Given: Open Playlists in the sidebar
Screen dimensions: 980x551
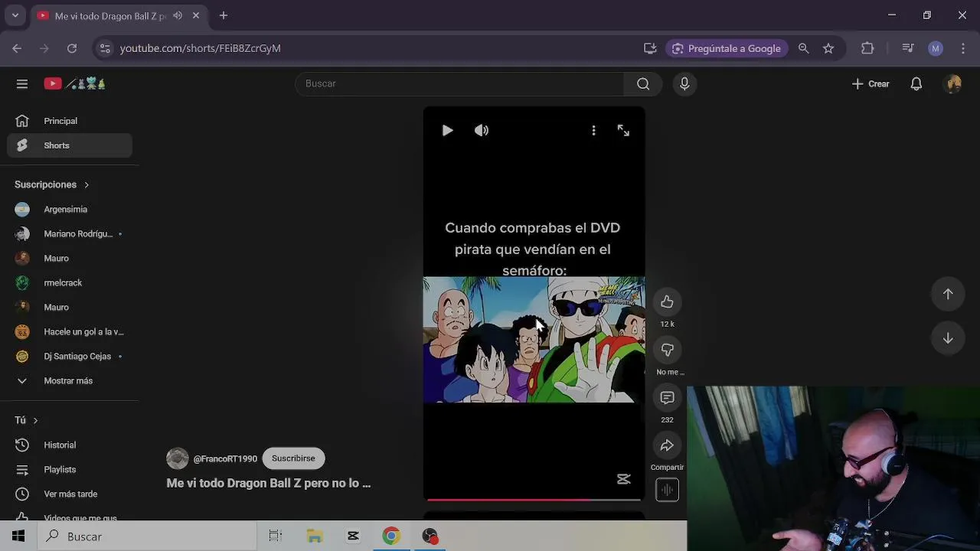Looking at the screenshot, I should 70,469.
